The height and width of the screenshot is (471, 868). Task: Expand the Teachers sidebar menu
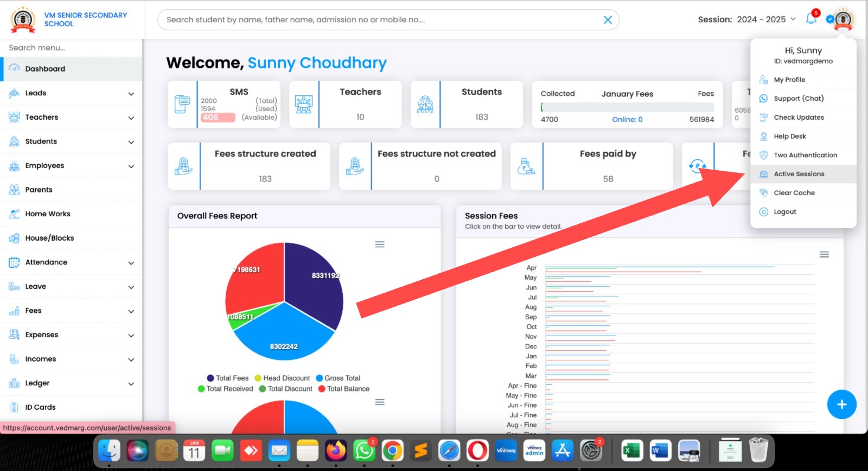point(131,118)
